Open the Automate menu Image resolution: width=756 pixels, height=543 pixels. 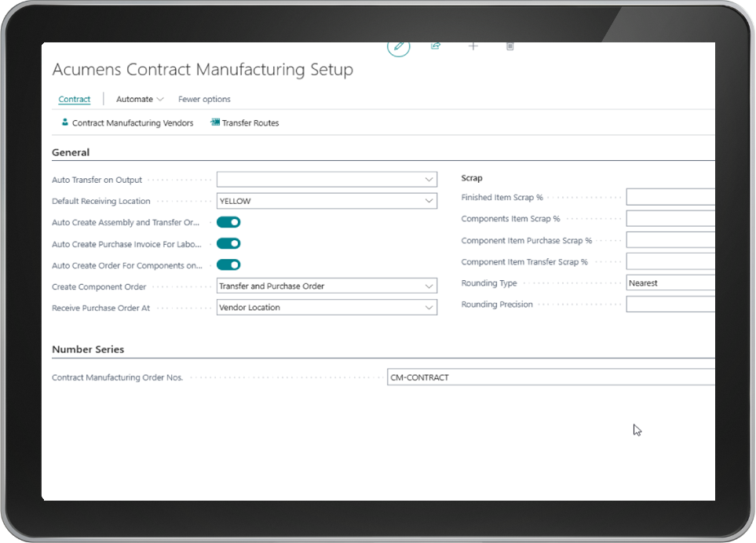[140, 99]
